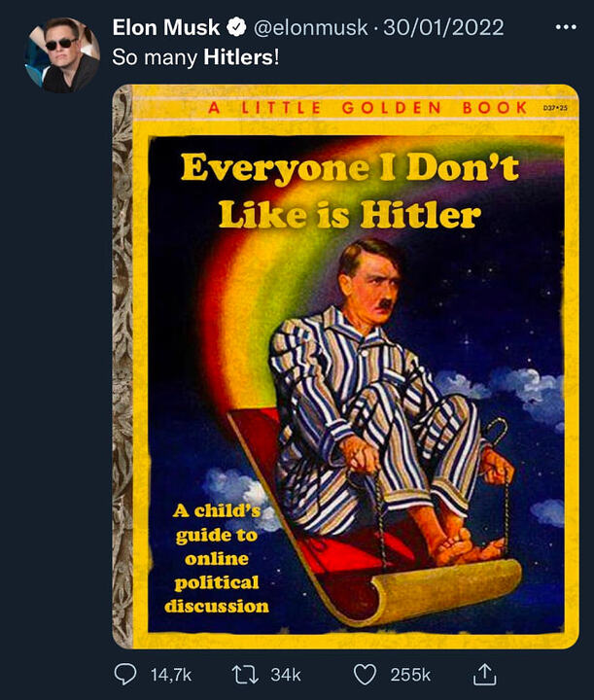Click the 'Everyone I Don't Like is Hitler' title

pos(350,192)
